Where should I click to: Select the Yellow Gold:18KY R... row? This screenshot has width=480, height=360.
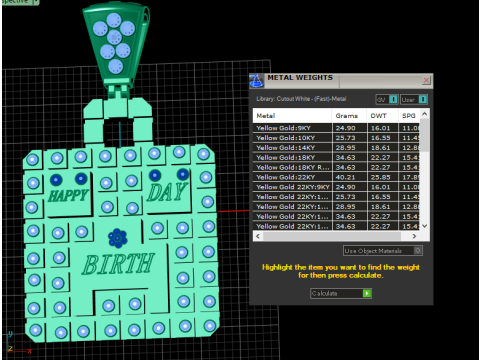(x=336, y=167)
